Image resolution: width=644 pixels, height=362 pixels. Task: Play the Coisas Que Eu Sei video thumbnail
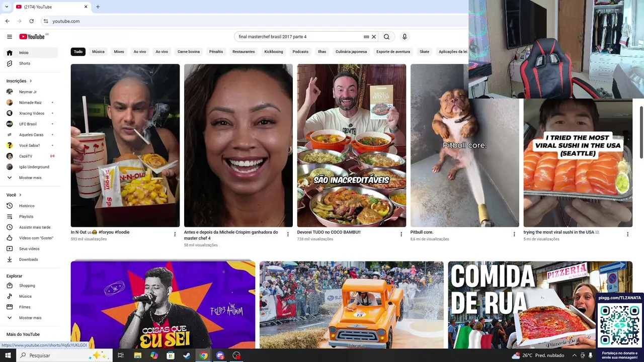click(163, 305)
